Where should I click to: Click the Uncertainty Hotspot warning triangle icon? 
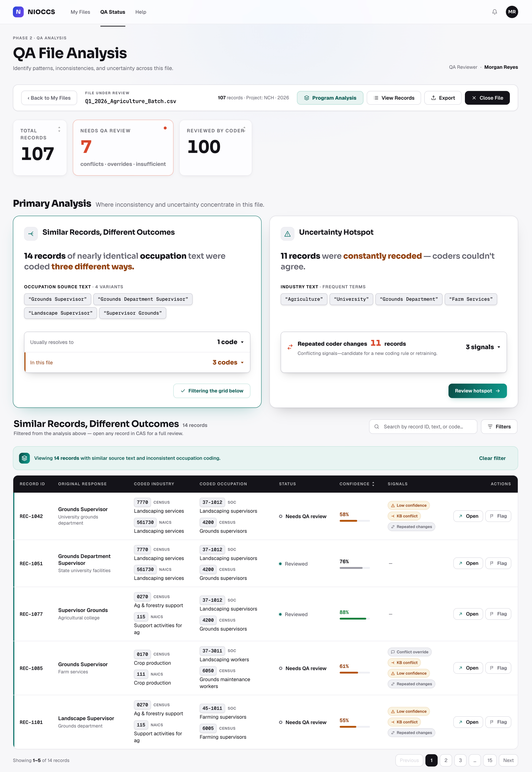pos(287,234)
